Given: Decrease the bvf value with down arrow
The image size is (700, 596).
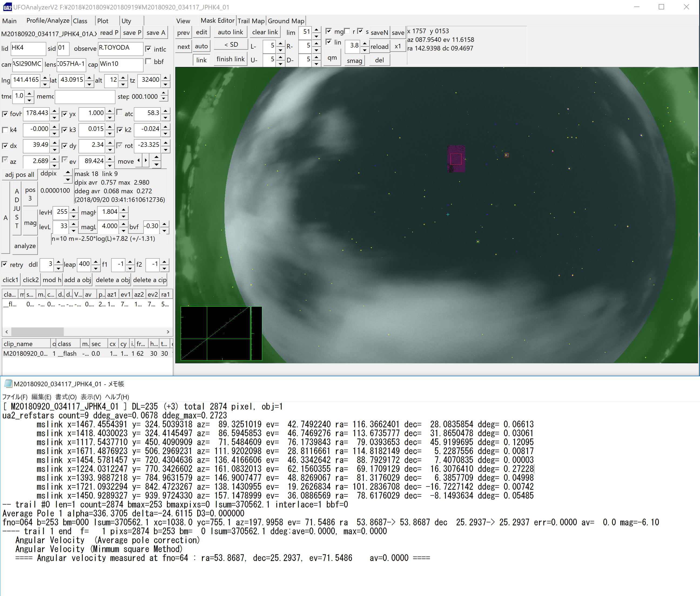Looking at the screenshot, I should (164, 231).
